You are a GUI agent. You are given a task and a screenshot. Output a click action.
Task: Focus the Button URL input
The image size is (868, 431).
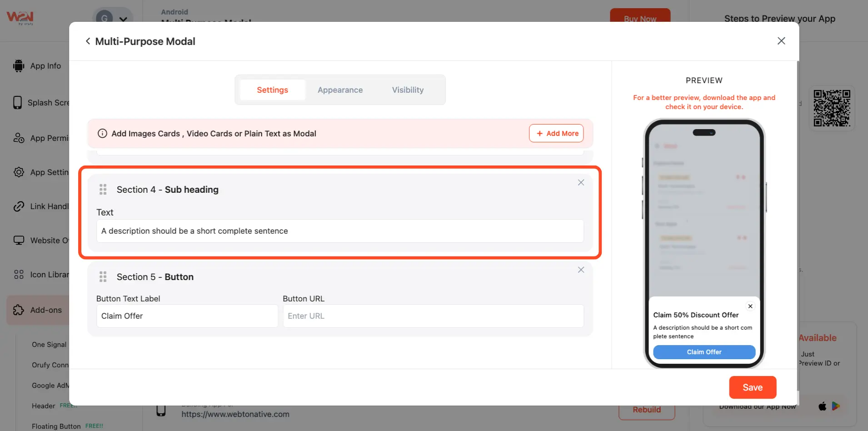tap(433, 316)
